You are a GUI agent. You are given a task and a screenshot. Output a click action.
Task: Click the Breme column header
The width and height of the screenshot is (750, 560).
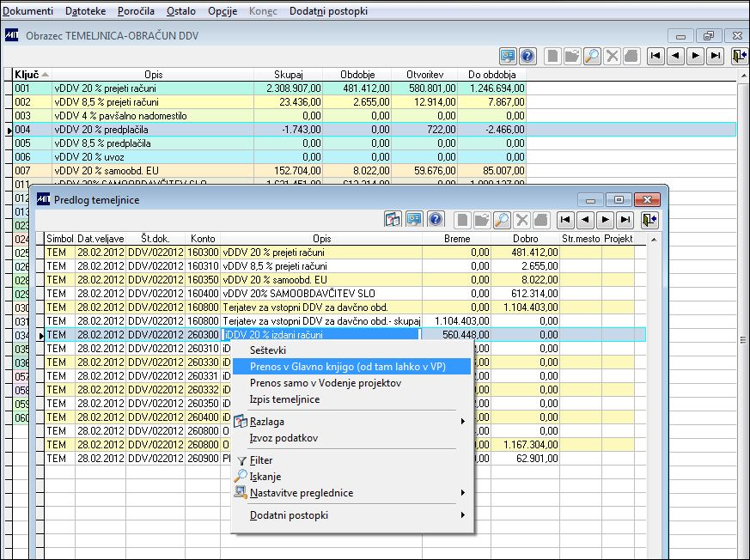tap(456, 238)
